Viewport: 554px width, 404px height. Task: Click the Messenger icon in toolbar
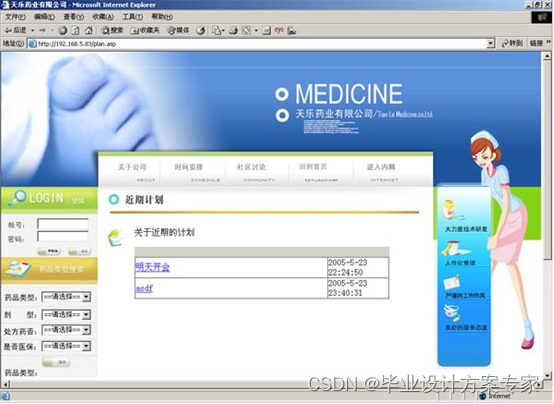(x=292, y=30)
